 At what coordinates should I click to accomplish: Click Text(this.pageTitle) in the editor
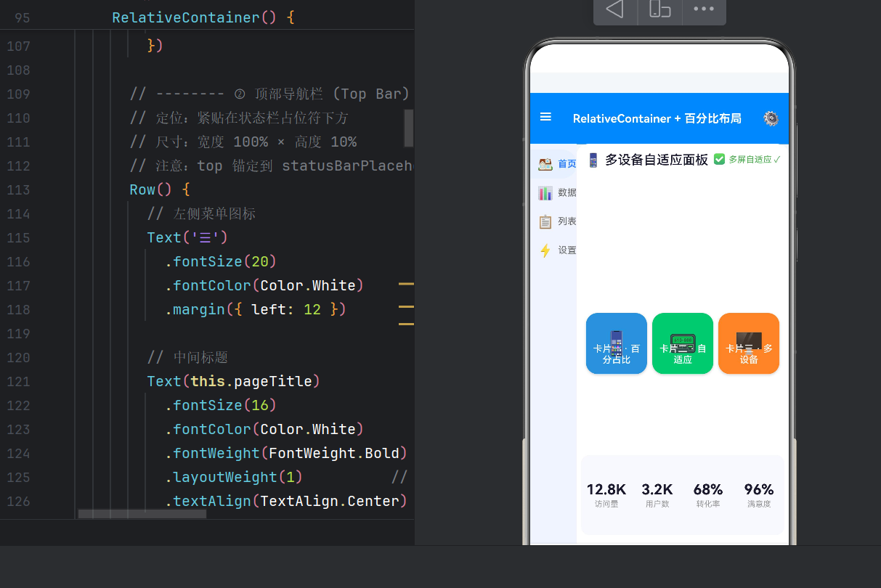tap(233, 381)
